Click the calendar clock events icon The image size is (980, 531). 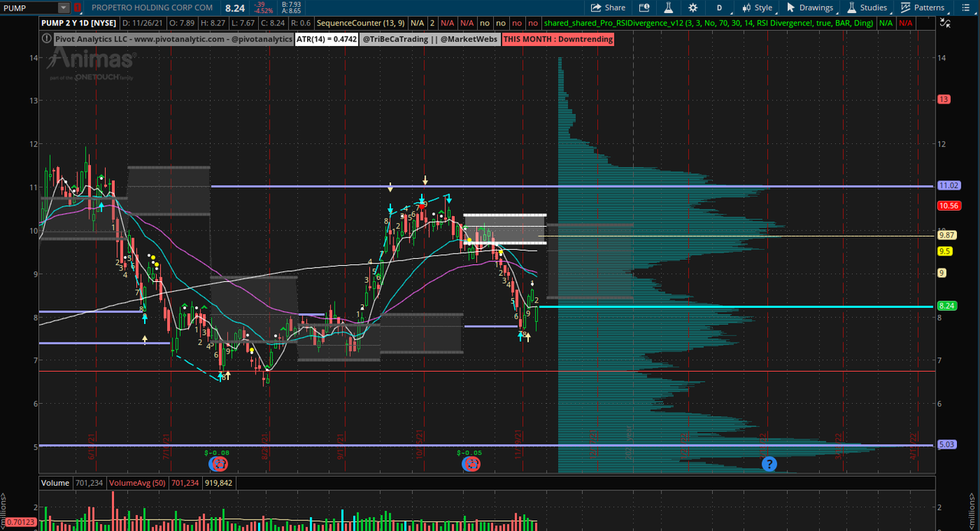click(645, 8)
